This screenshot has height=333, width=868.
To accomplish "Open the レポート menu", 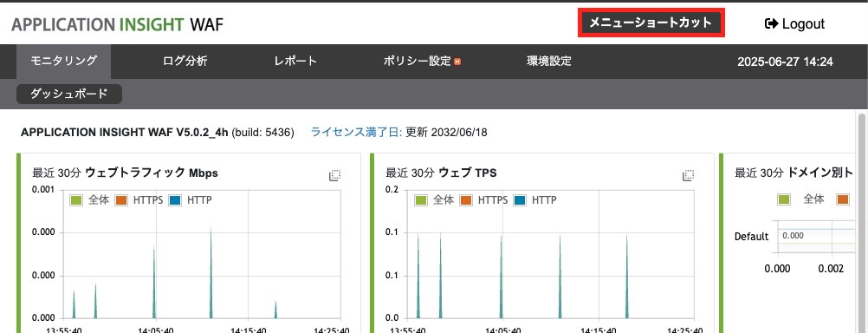I will pyautogui.click(x=295, y=61).
